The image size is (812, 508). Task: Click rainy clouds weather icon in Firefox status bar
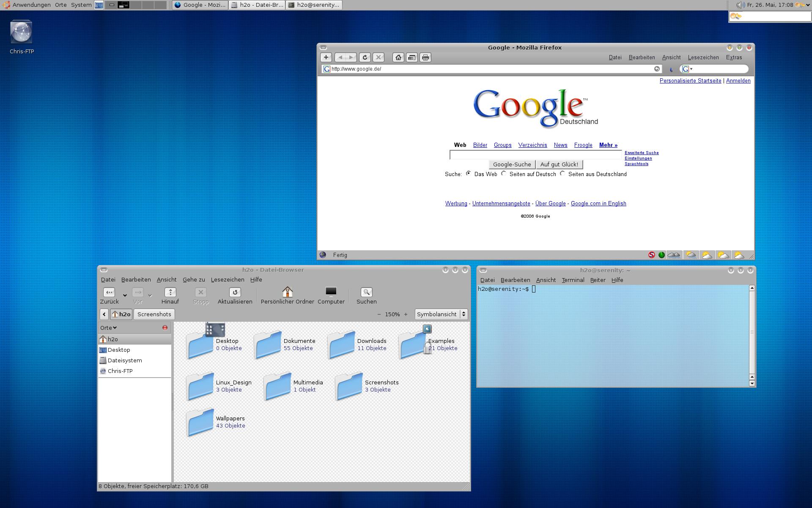click(x=674, y=255)
